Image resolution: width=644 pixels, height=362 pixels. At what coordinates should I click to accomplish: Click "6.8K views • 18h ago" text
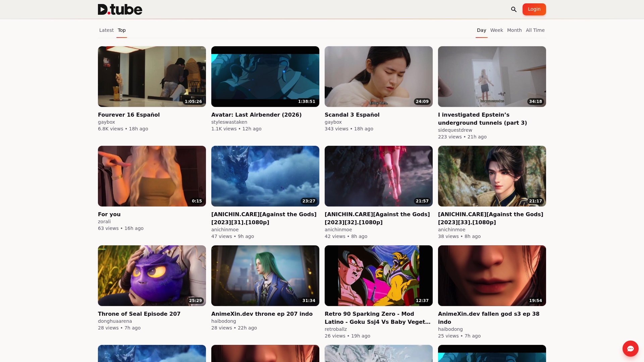pyautogui.click(x=123, y=129)
